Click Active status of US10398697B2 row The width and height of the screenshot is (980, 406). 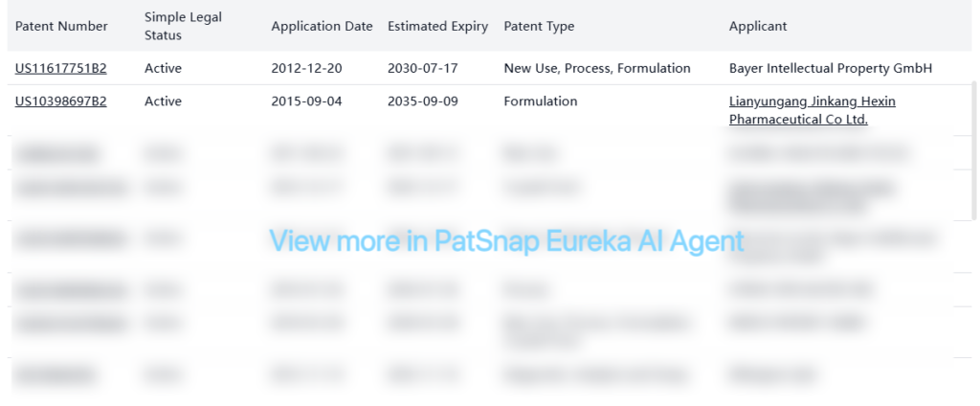click(163, 101)
